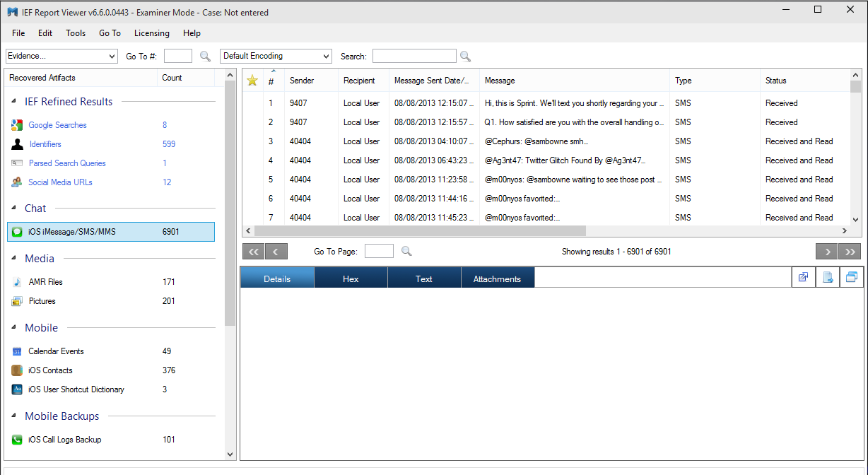This screenshot has height=475, width=868.
Task: Click the cascade windows icon in details pane
Action: click(x=851, y=278)
